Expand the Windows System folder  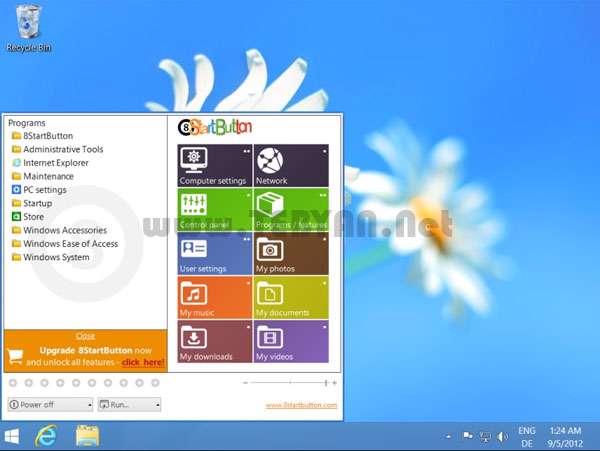pyautogui.click(x=51, y=257)
